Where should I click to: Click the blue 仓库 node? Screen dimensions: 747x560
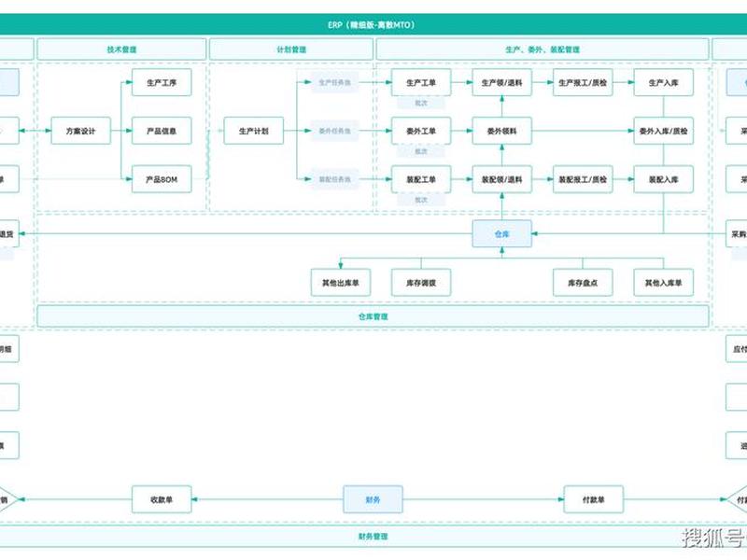[x=501, y=234]
